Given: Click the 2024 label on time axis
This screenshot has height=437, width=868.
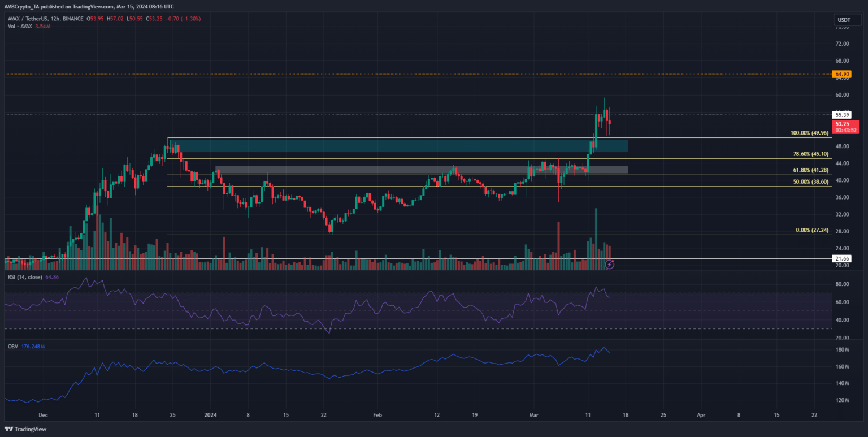Looking at the screenshot, I should click(x=210, y=414).
